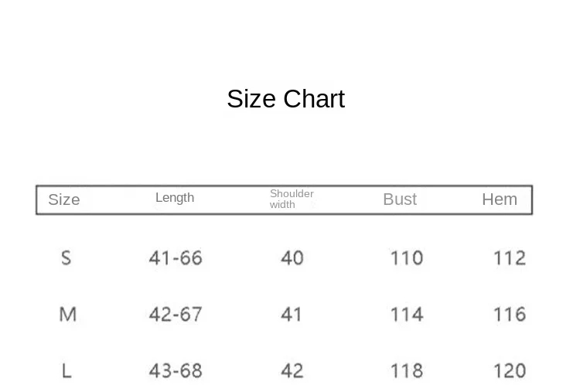Click the L size row label
This screenshot has width=580, height=392.
point(67,370)
